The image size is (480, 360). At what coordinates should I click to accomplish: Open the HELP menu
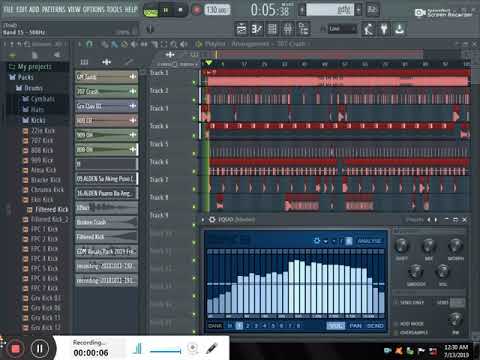coord(131,9)
